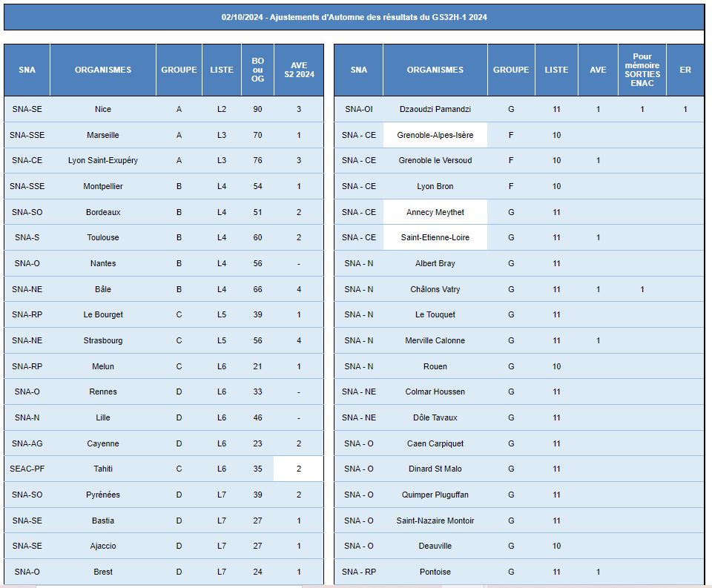Click the title banner '02/10/2024 - Ajustements d'Automne'
Screen dimensions: 712x588
click(x=354, y=17)
